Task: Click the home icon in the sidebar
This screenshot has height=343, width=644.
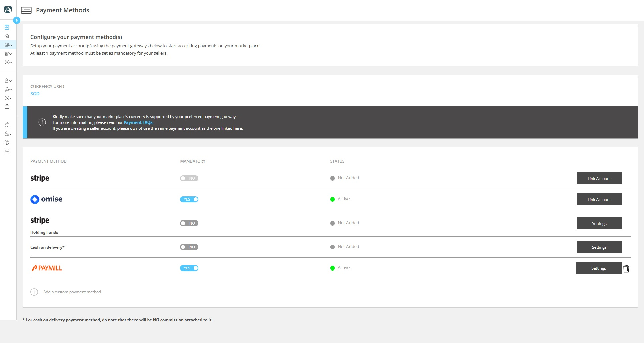Action: point(7,36)
